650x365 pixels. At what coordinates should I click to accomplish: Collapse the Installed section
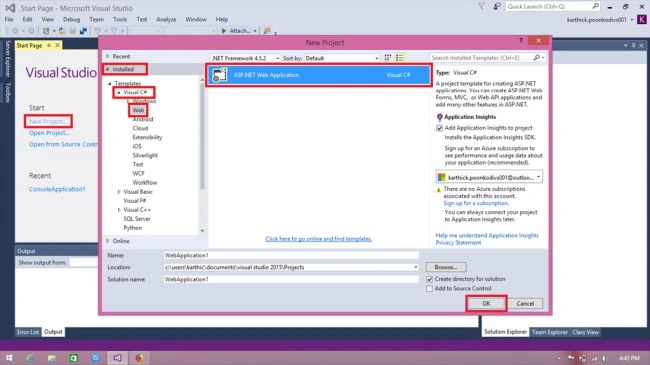point(108,69)
